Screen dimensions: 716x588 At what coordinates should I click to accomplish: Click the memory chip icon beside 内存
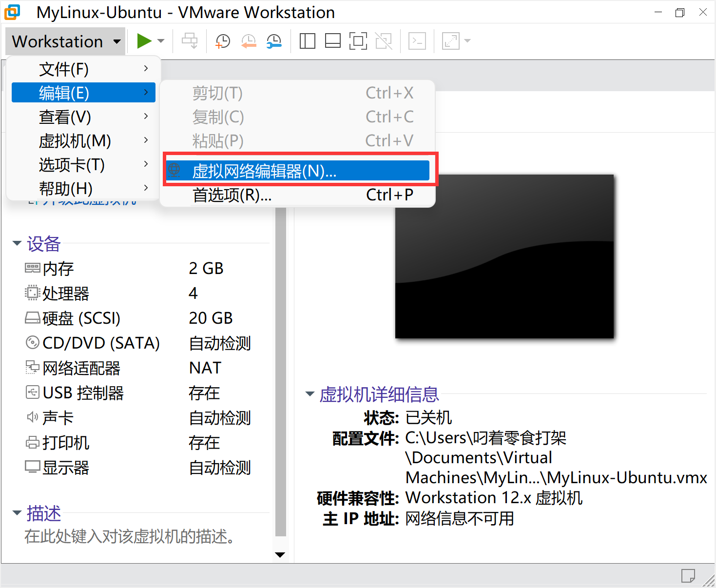(x=33, y=268)
